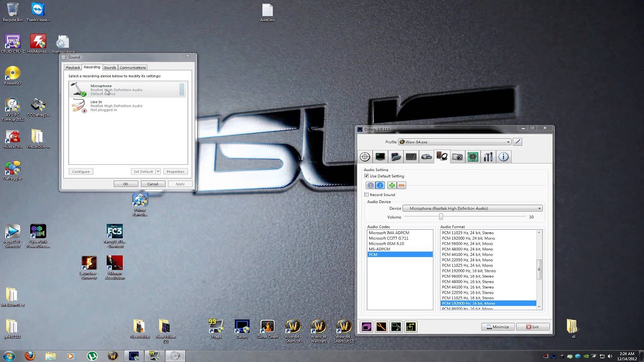Click the purple windows icon in Dxtory footer

coord(366,327)
